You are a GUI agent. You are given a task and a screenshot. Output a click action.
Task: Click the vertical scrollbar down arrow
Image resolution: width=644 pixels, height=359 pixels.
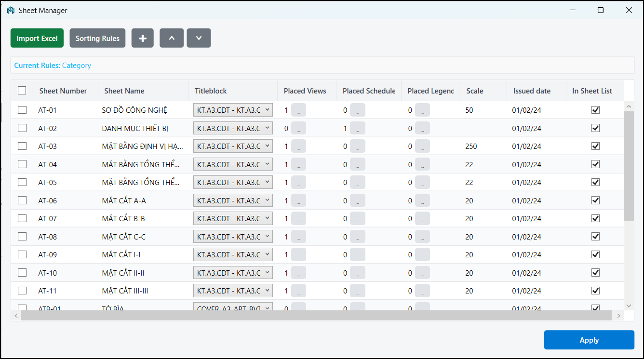point(629,306)
